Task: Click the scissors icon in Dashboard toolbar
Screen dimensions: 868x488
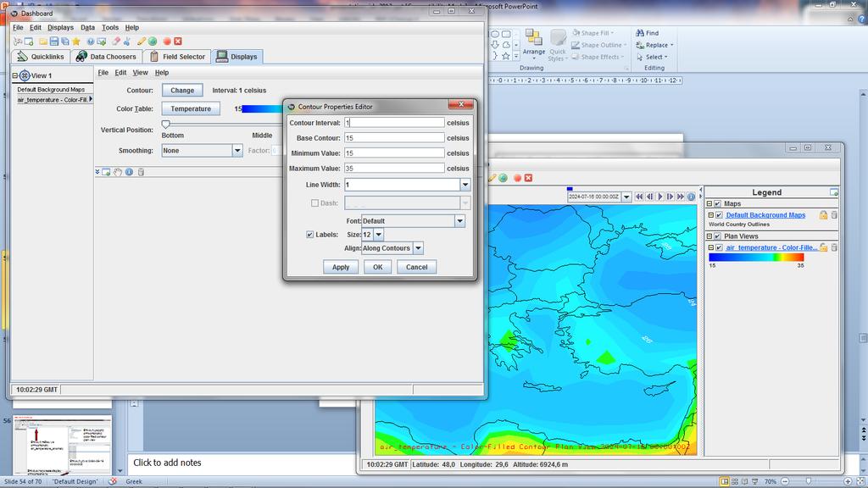Action: [x=127, y=42]
